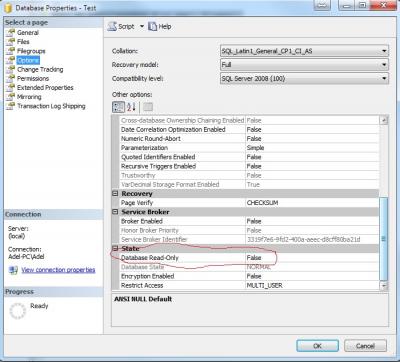Screen dimensions: 400x362
Task: Select Date Correlation Optimization Enabled row
Action: point(249,129)
